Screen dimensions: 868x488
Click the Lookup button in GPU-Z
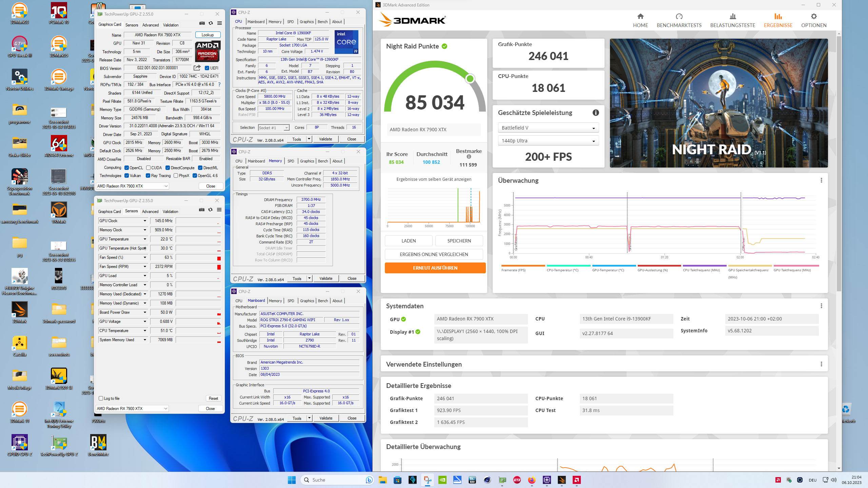click(208, 35)
